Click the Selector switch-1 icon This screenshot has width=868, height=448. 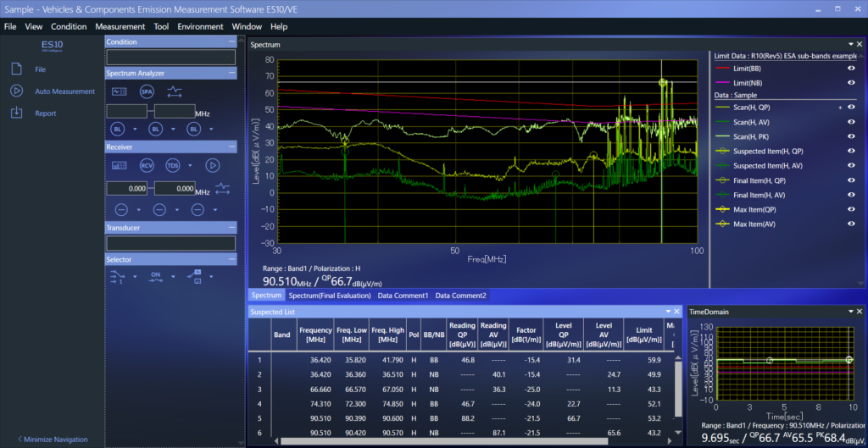pyautogui.click(x=118, y=277)
